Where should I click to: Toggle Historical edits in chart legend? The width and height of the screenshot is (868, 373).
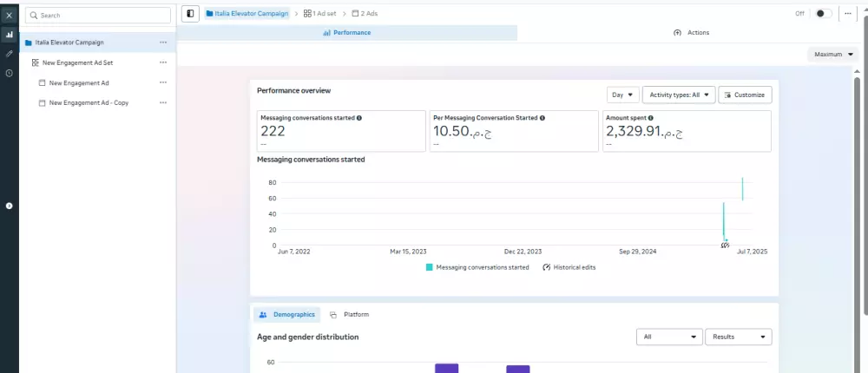tap(569, 267)
